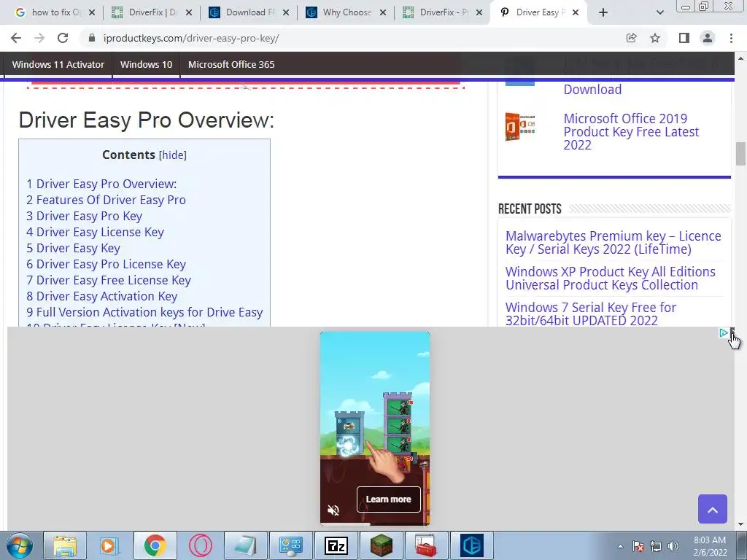
Task: Click Learn more on the game ad
Action: (388, 499)
